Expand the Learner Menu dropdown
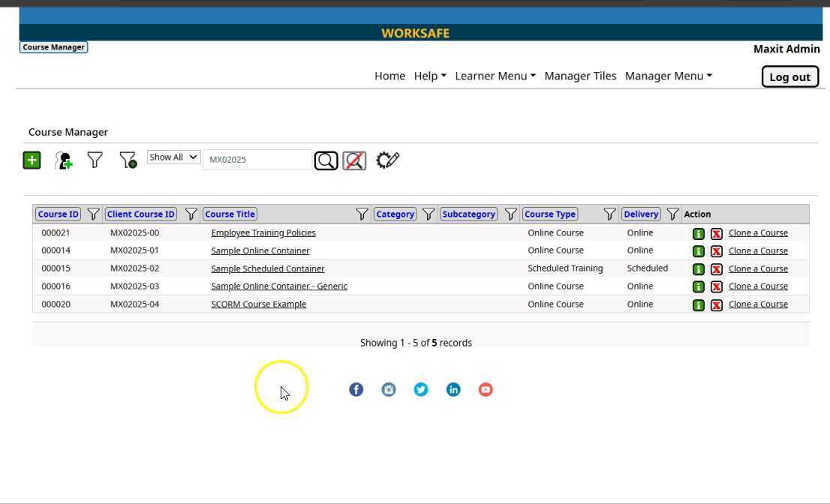830x504 pixels. (495, 76)
